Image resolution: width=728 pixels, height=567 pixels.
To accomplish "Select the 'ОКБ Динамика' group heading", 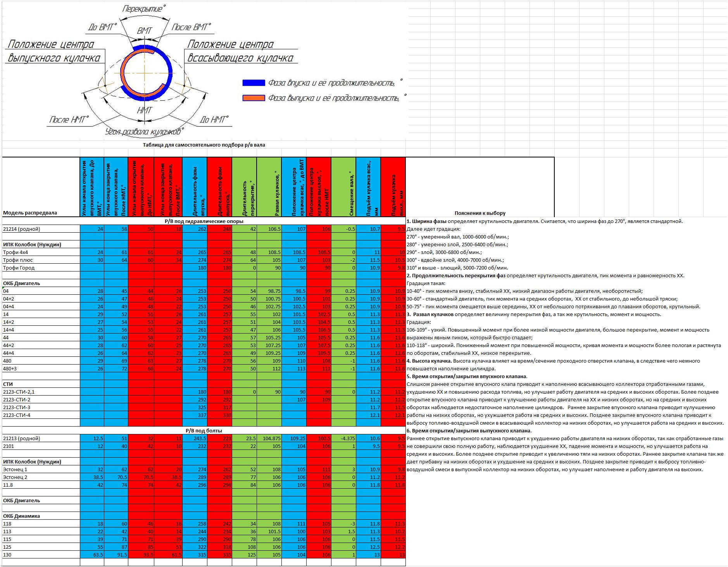I will tap(41, 516).
